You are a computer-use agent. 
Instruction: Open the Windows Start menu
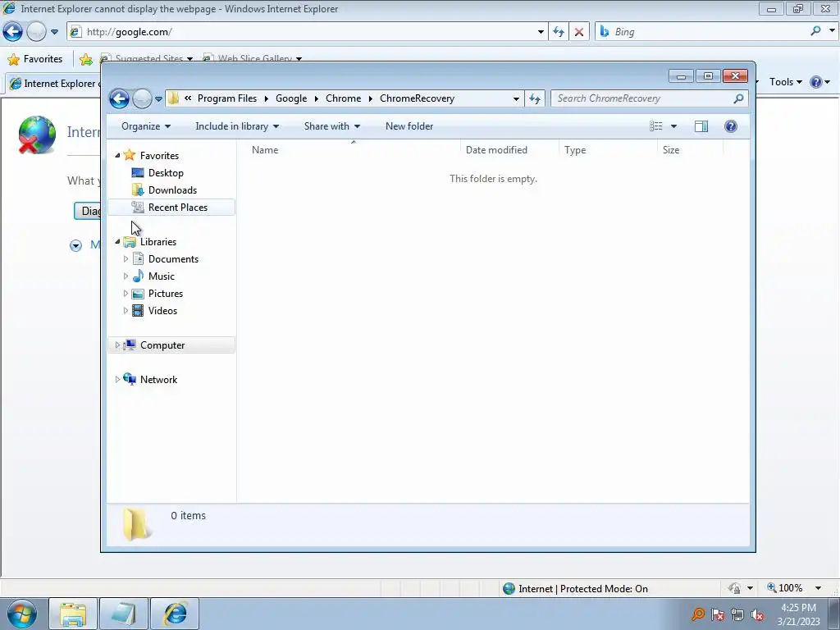point(21,614)
